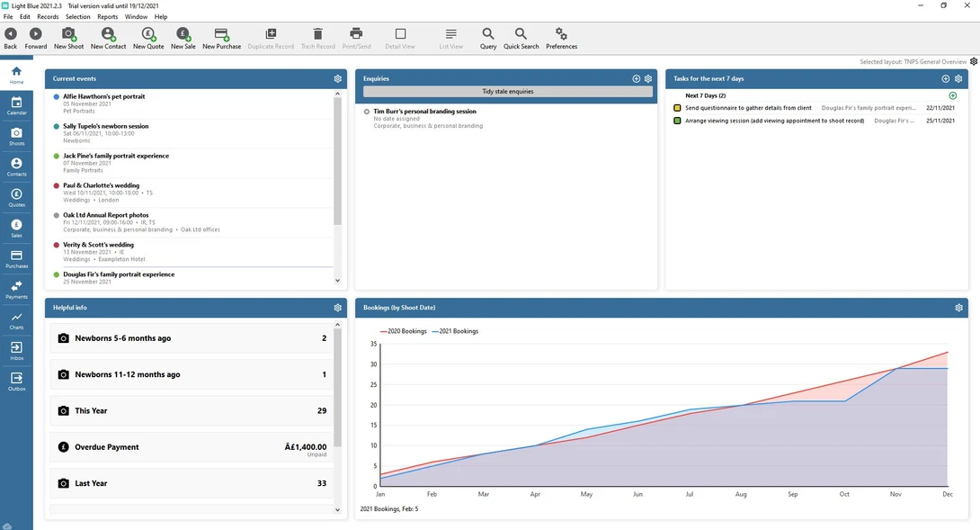Open the Reports menu

click(x=108, y=17)
